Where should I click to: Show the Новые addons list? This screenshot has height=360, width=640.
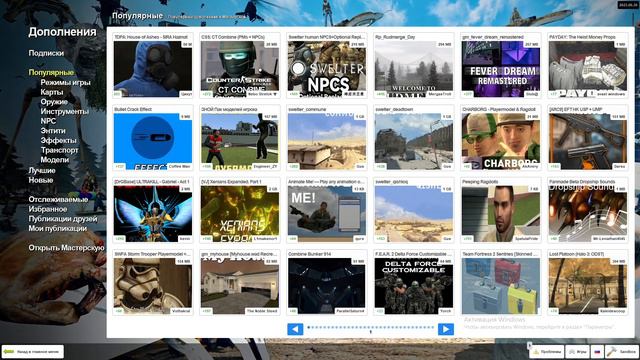[x=41, y=180]
